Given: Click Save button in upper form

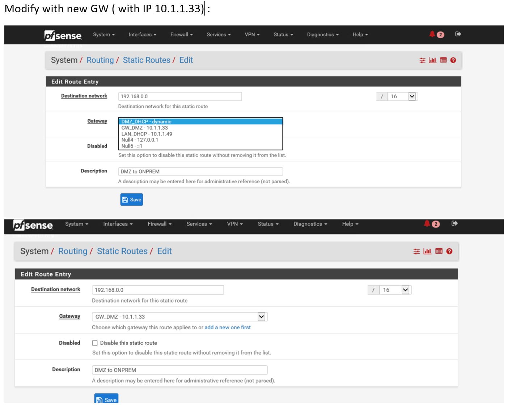Looking at the screenshot, I should [x=132, y=200].
